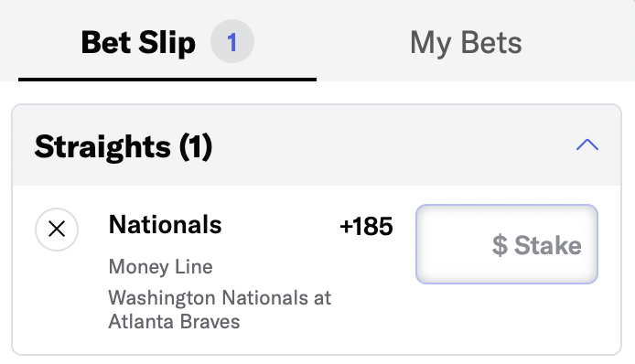
Task: Open Washington Nationals at Atlanta Braves matchup
Action: tap(220, 309)
